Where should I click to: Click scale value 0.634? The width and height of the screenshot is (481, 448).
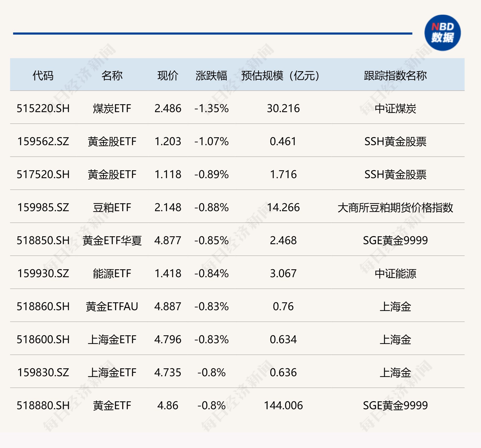283,340
